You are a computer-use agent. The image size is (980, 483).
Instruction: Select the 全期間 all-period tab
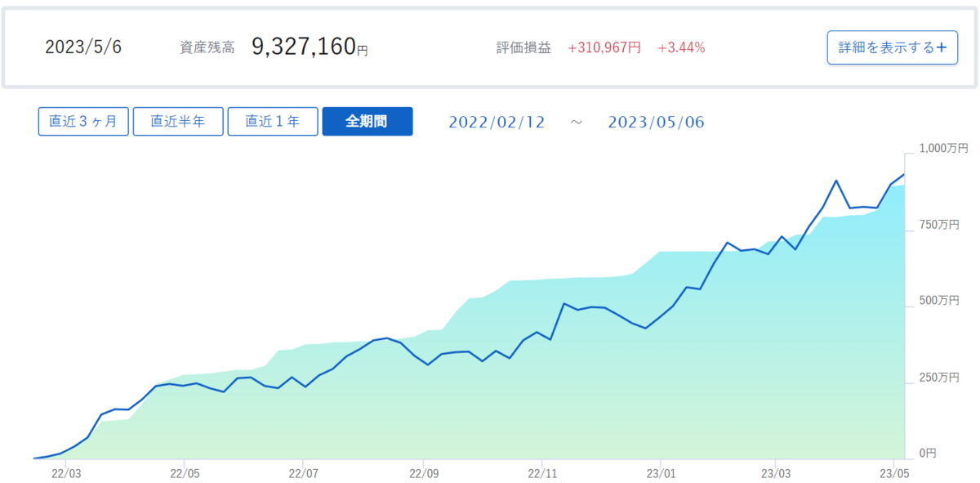click(x=367, y=122)
